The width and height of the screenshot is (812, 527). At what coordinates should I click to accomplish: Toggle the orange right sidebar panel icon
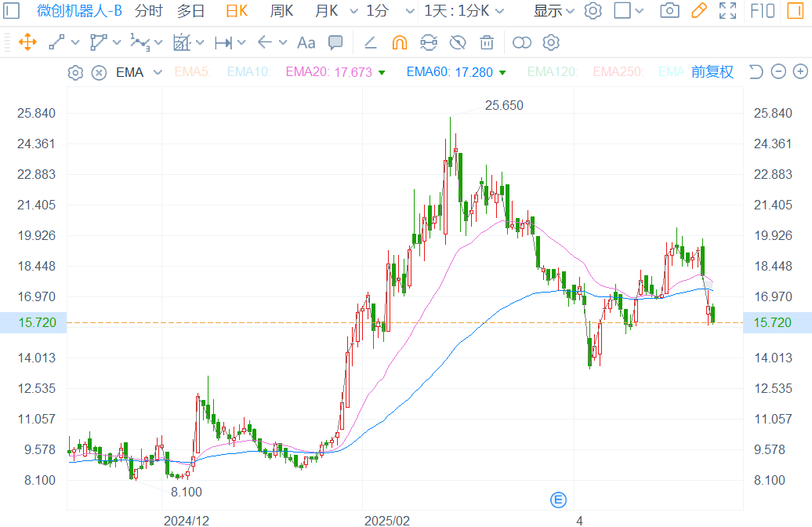click(x=795, y=10)
